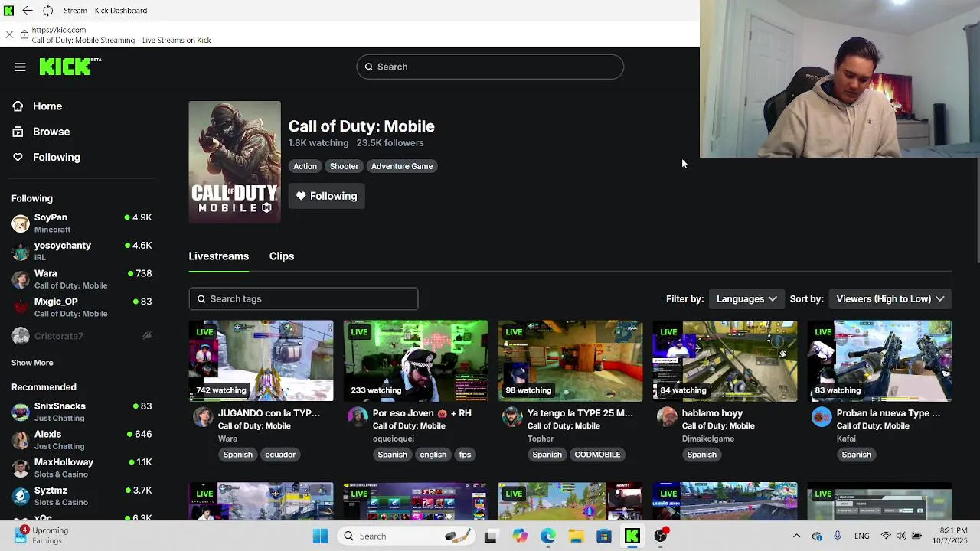
Task: Open Browse in sidebar
Action: [x=51, y=132]
